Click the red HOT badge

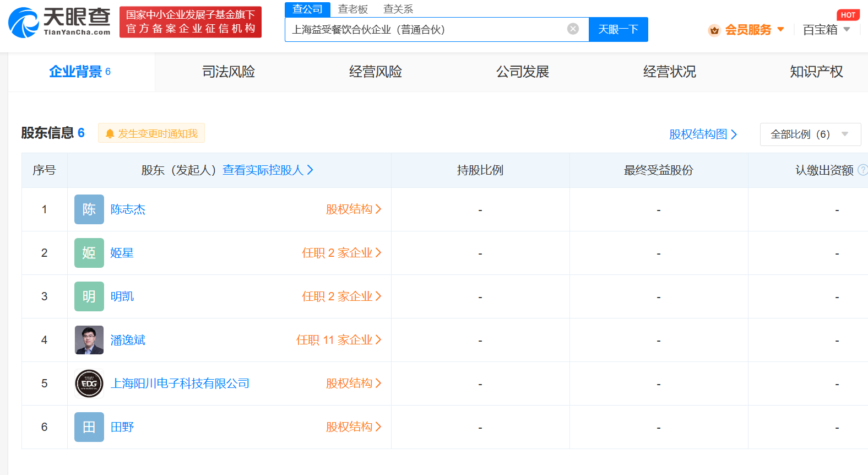[848, 15]
